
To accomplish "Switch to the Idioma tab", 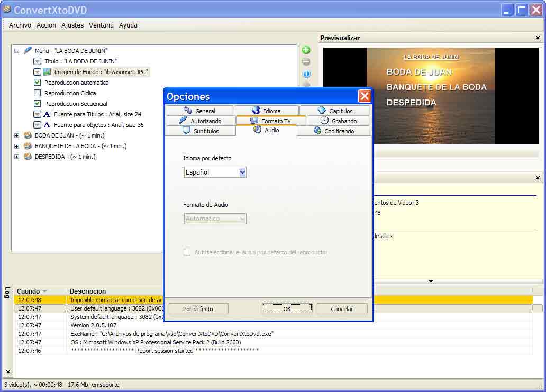I will point(266,111).
